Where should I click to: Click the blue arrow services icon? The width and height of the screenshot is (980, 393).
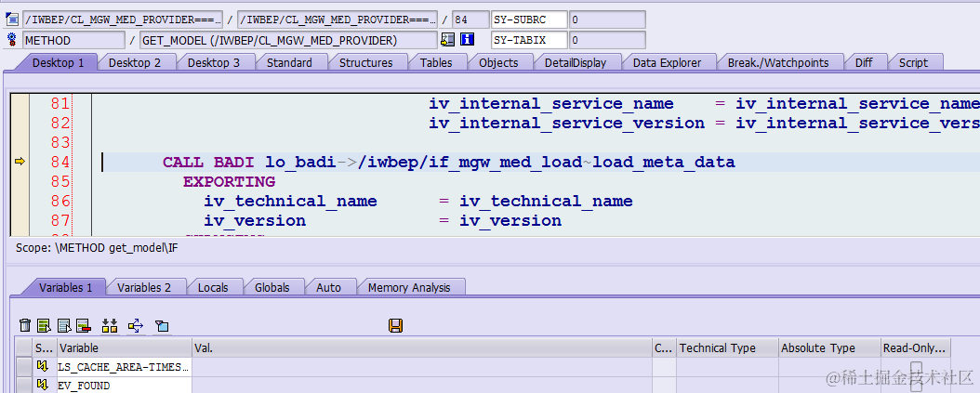coord(136,325)
